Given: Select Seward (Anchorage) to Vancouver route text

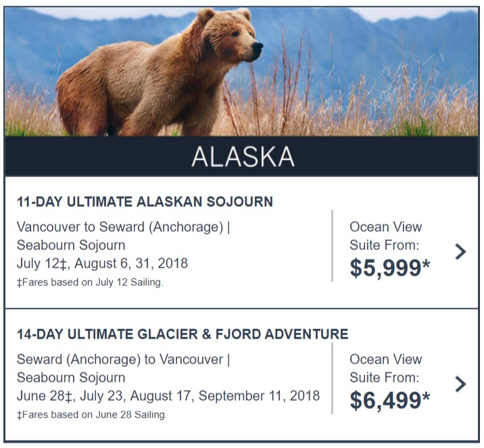Looking at the screenshot, I should 123,359.
